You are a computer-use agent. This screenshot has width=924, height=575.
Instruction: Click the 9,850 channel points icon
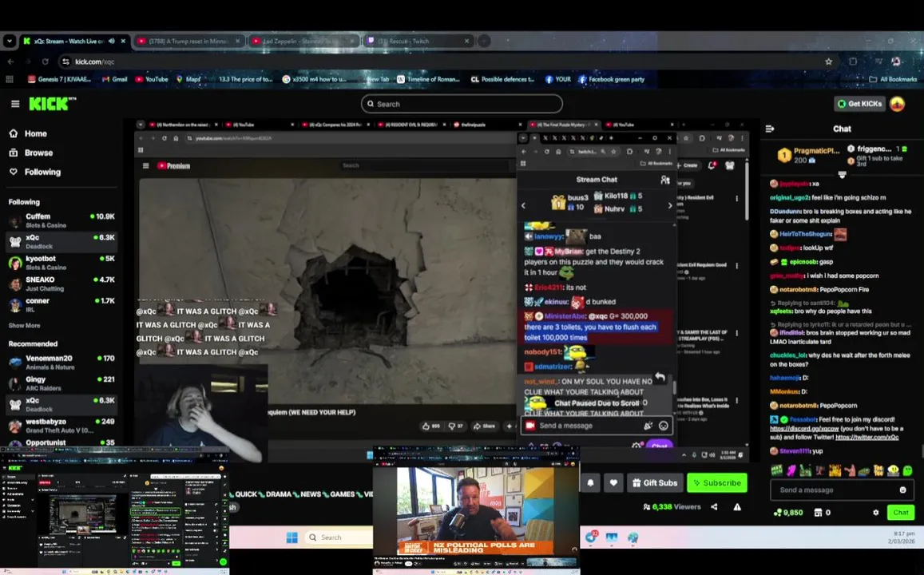tap(788, 513)
